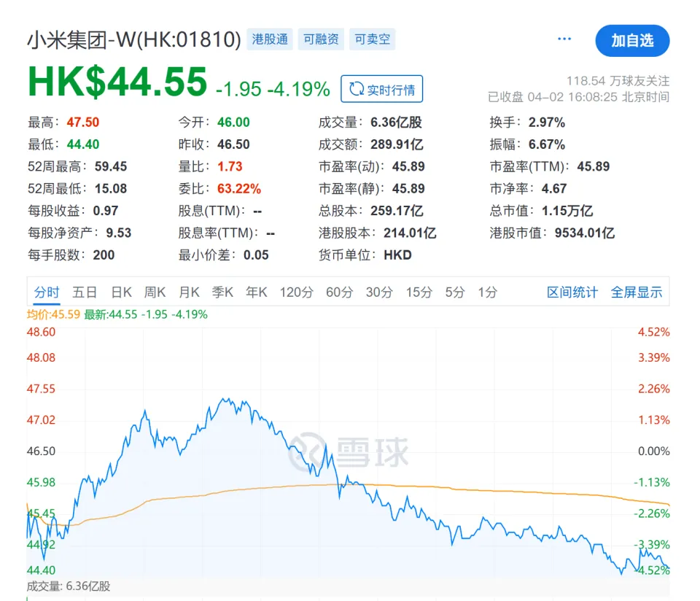The height and width of the screenshot is (601, 700).
Task: Click the 成交额 value 289.91亿
Action: click(x=397, y=144)
